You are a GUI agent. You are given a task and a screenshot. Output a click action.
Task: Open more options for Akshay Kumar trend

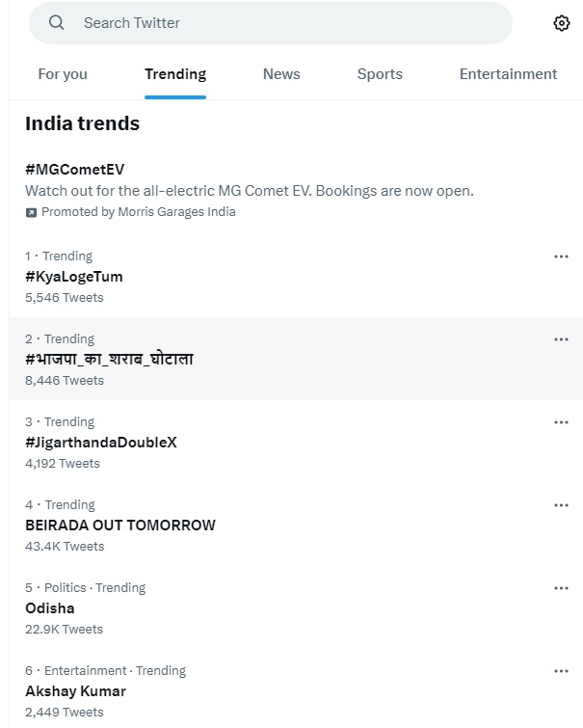561,671
